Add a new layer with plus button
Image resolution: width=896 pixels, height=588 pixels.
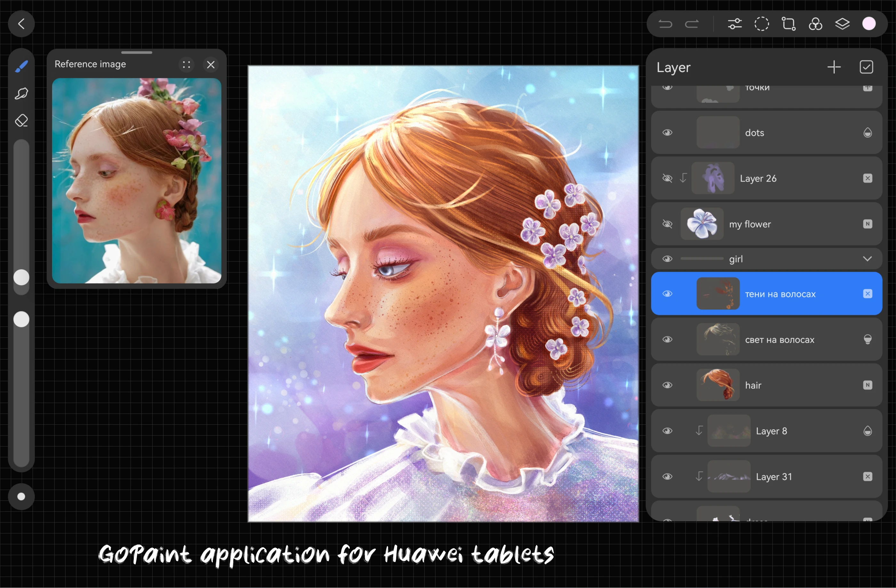click(834, 67)
